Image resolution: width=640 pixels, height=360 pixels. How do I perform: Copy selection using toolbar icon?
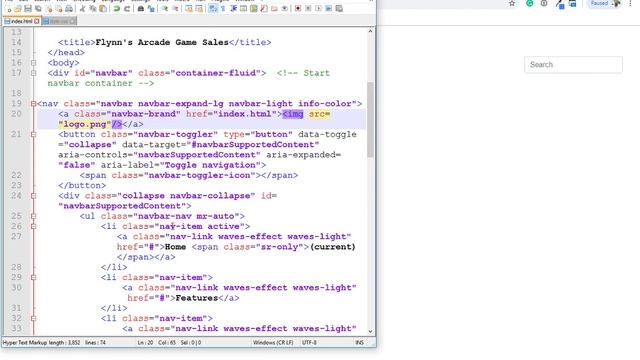[93, 9]
